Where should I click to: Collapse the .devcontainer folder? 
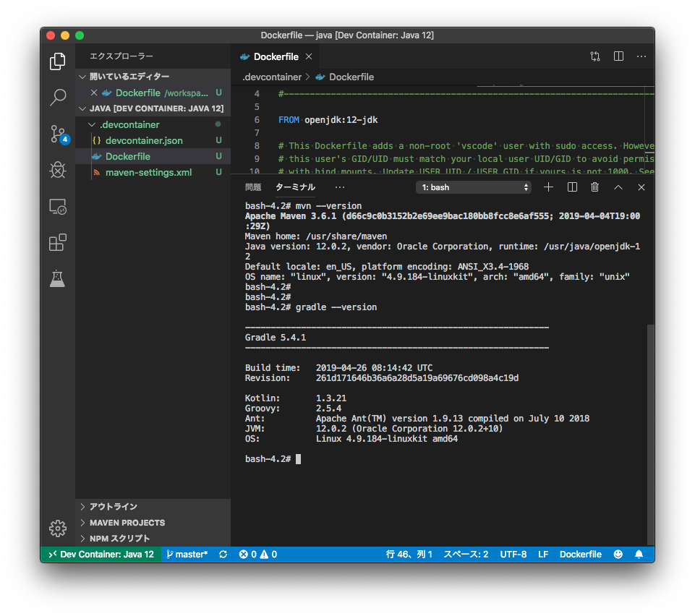(x=153, y=124)
